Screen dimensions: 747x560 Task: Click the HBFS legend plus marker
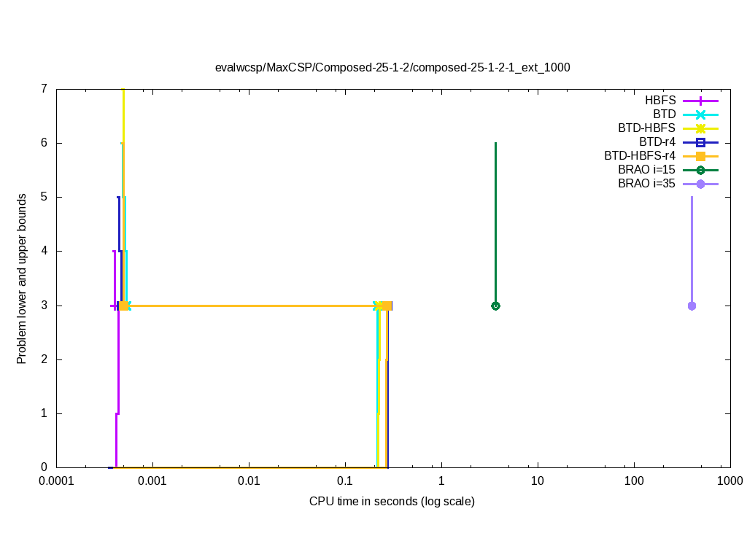tap(700, 101)
